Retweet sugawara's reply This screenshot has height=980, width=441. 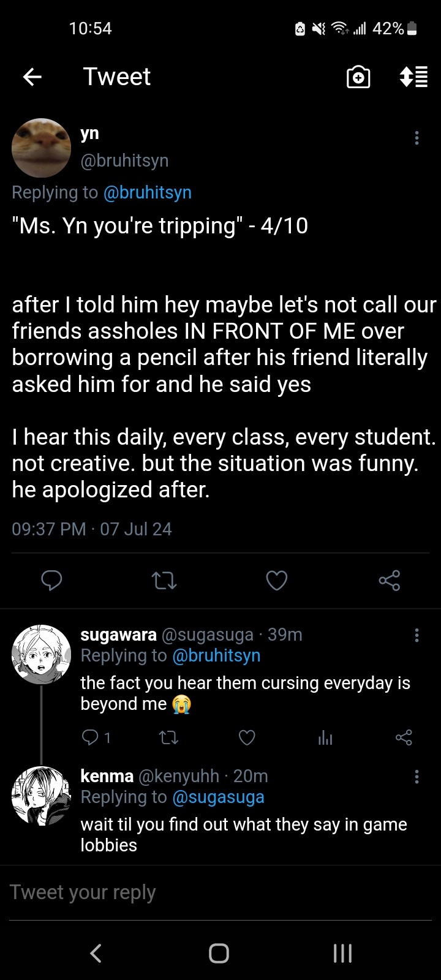[x=168, y=737]
